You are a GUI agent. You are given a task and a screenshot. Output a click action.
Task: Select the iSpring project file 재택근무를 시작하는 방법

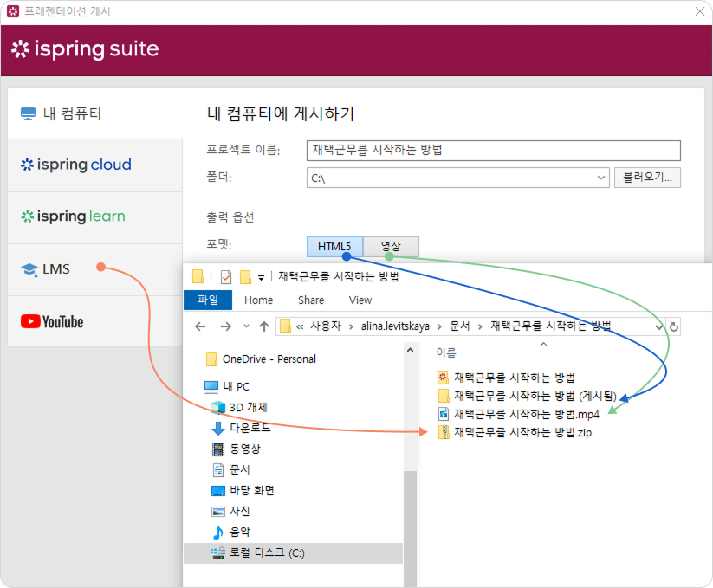tap(515, 378)
